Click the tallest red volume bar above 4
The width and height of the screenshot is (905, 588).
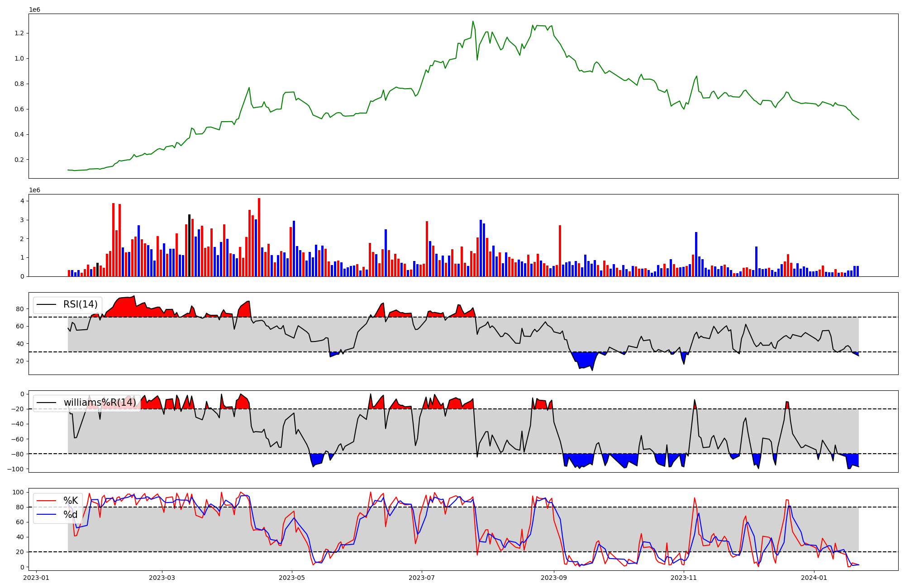[x=259, y=237]
